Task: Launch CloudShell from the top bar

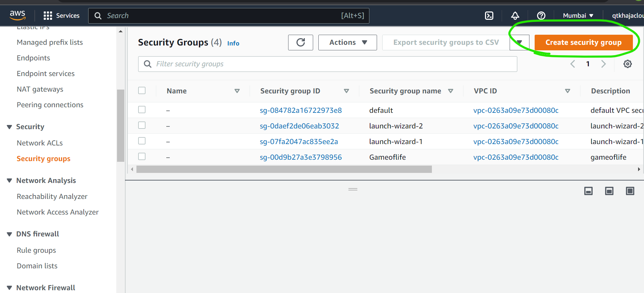Action: [489, 16]
